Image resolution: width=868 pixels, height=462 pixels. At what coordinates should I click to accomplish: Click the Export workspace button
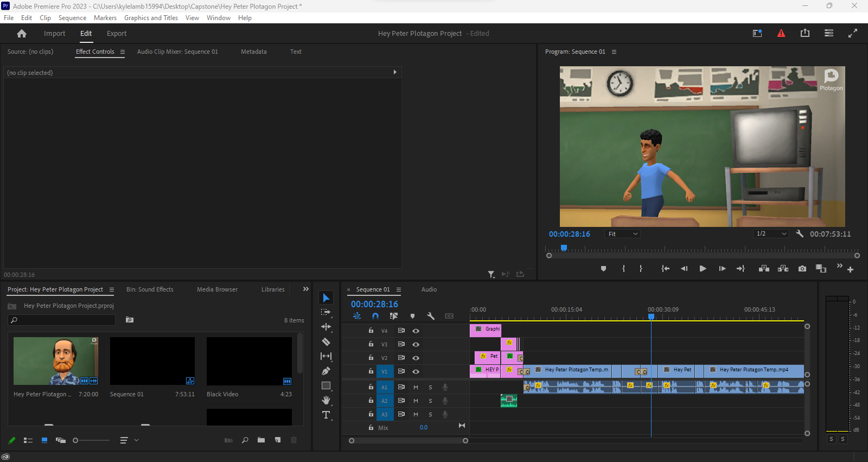pyautogui.click(x=117, y=34)
